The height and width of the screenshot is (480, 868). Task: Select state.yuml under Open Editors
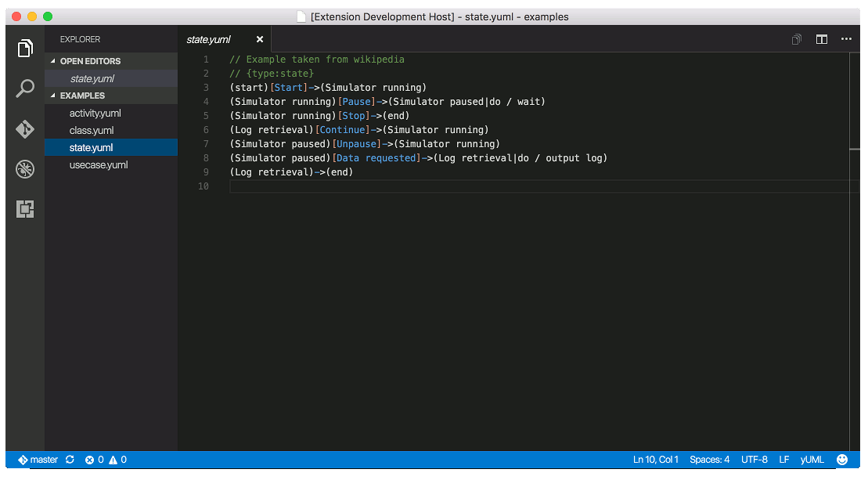click(x=110, y=78)
